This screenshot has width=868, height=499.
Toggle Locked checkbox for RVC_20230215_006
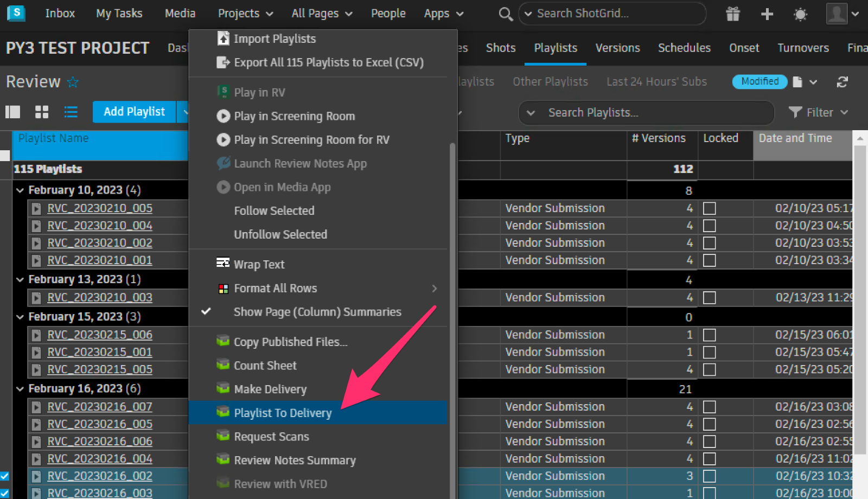coord(709,335)
